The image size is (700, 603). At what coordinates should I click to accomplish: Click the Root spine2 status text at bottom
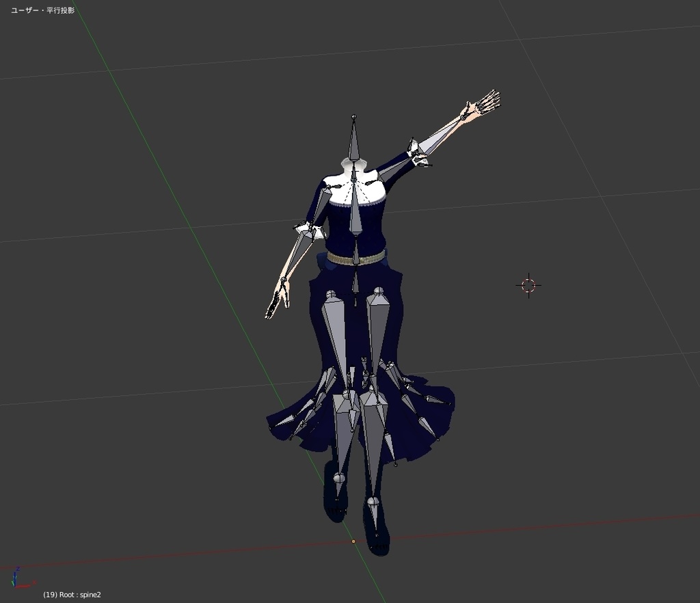point(72,595)
